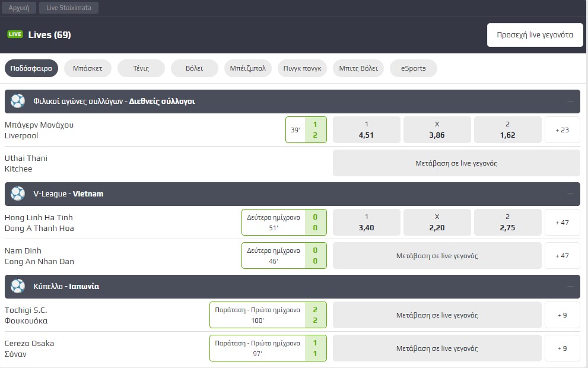Select away odds 2,75 for Dong A Thanh Hoa
Screen dimensions: 588x368
pos(508,223)
